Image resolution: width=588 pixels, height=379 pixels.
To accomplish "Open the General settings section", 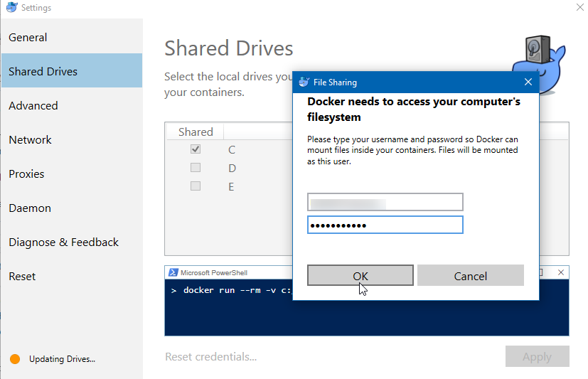I will click(71, 37).
